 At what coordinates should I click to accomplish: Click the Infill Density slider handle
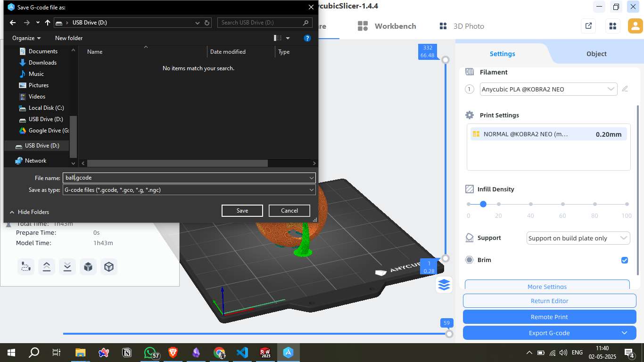(483, 204)
